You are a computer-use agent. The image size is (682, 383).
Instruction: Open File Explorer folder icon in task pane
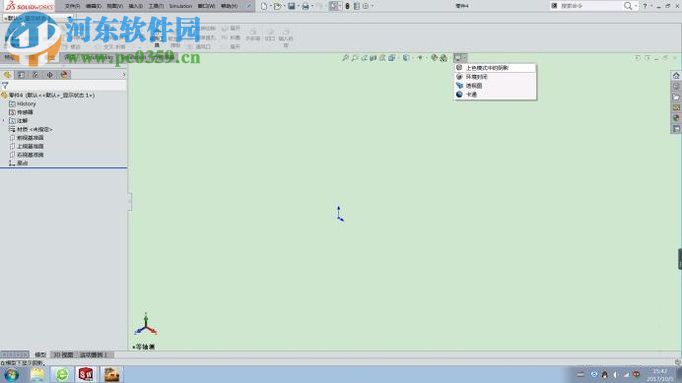676,97
